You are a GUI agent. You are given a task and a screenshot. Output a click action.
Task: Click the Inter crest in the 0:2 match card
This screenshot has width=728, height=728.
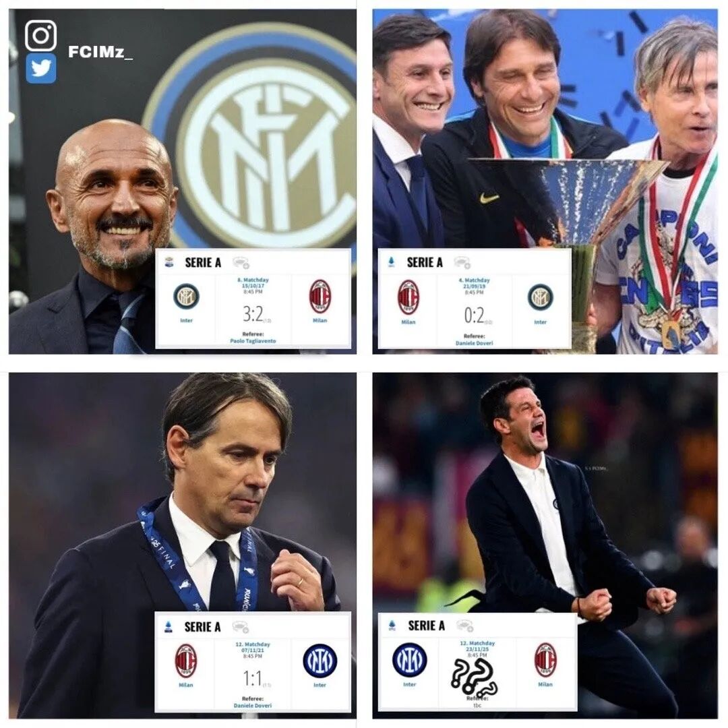click(x=541, y=297)
